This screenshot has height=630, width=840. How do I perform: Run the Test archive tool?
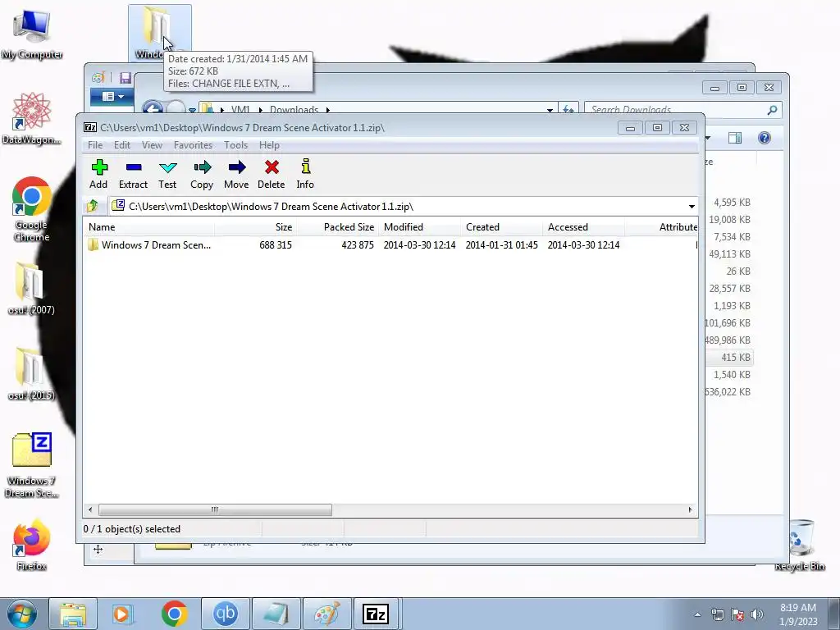tap(167, 174)
